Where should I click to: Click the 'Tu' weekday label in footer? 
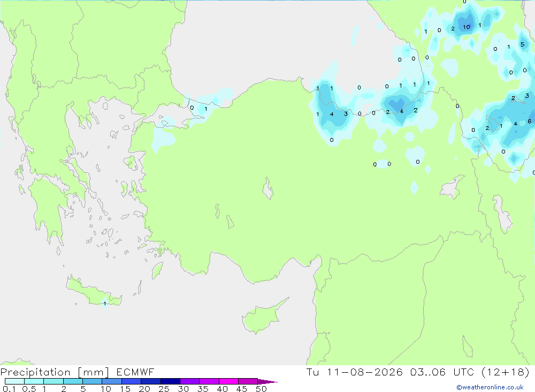pos(312,372)
